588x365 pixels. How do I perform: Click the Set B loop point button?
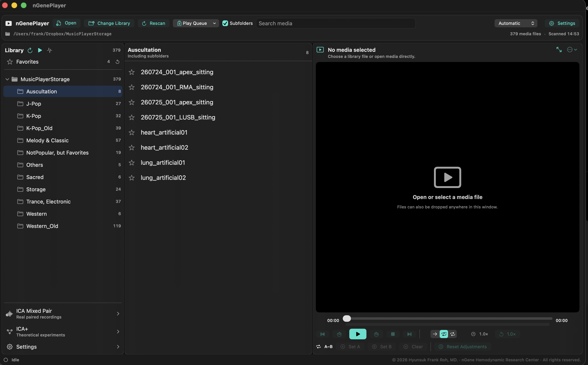tap(382, 347)
